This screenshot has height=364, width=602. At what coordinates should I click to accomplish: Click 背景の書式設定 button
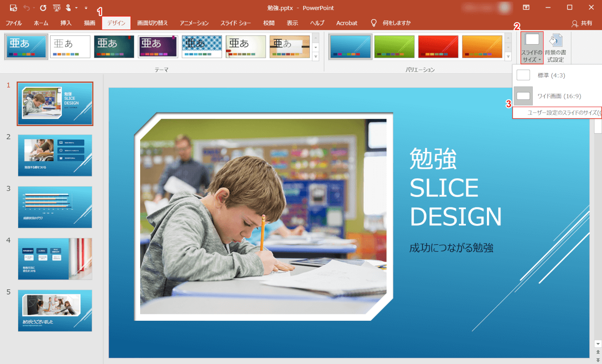coord(556,48)
